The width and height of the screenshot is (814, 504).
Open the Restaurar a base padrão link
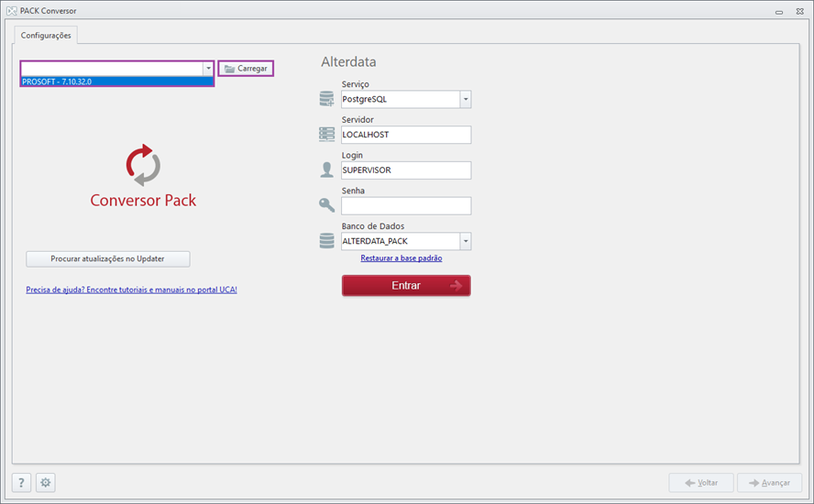point(401,258)
